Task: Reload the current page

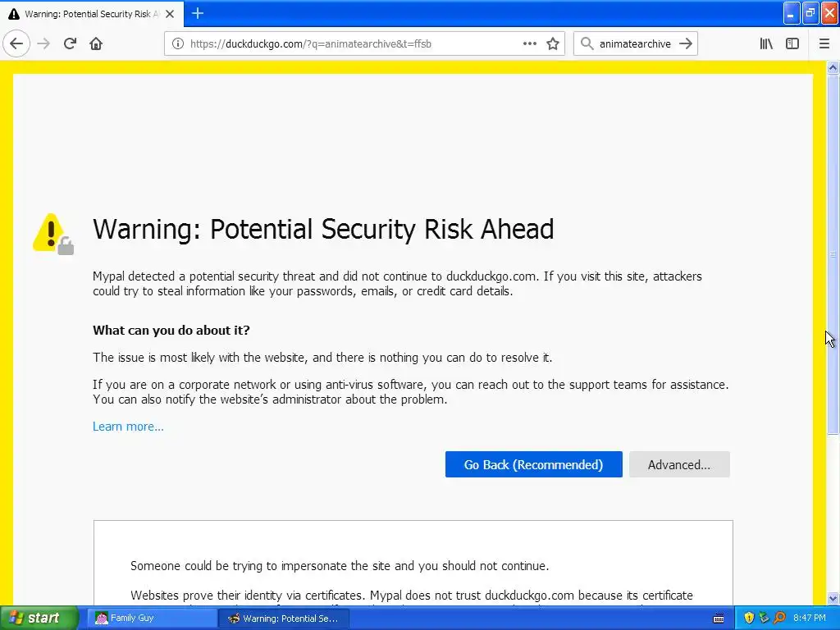Action: point(70,43)
